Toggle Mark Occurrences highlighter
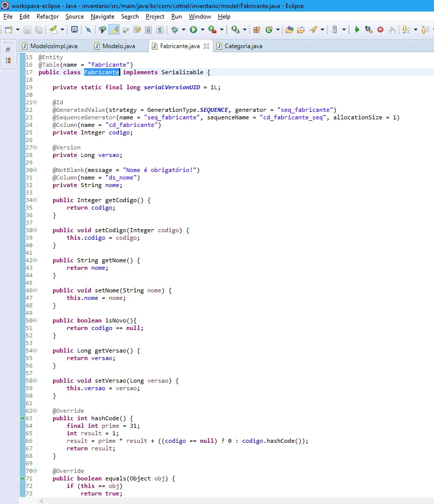 (x=115, y=30)
